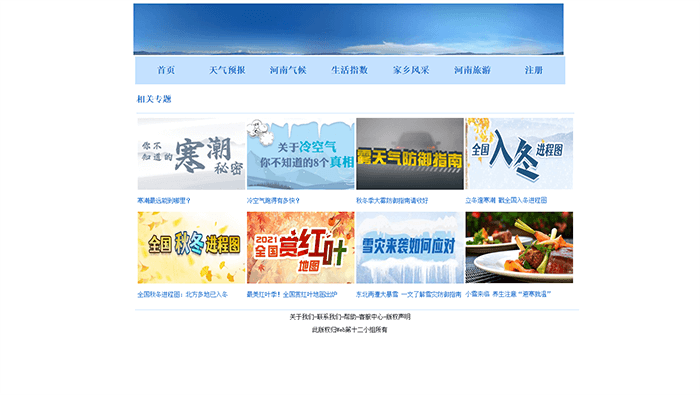Image resolution: width=700 pixels, height=395 pixels.
Task: Open the 注册 page from nav bar
Action: (x=533, y=70)
